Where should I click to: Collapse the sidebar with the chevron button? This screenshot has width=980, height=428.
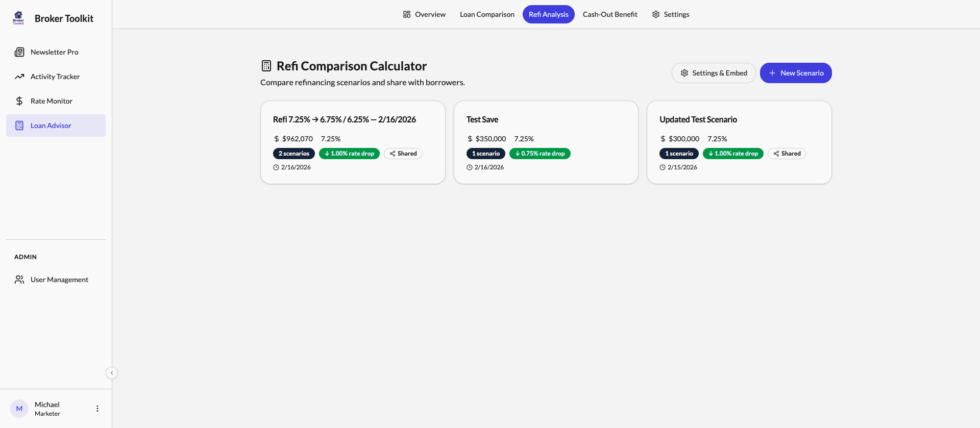tap(112, 373)
